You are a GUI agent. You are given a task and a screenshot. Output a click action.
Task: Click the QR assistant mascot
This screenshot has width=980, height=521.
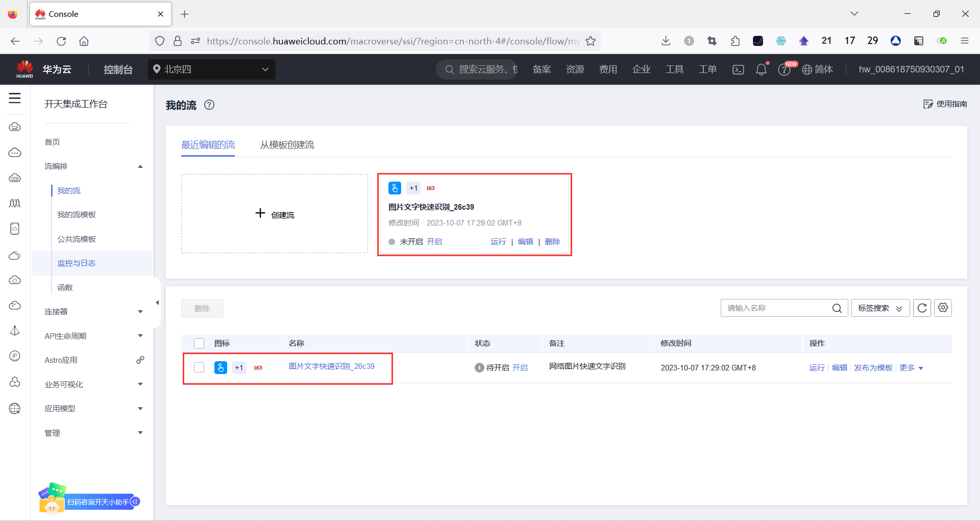coord(52,498)
